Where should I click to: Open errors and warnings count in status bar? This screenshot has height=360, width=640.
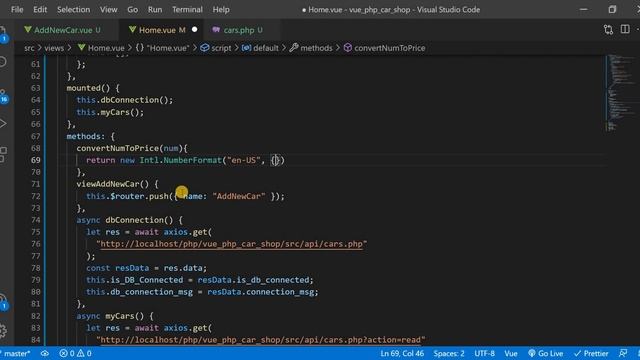click(75, 353)
